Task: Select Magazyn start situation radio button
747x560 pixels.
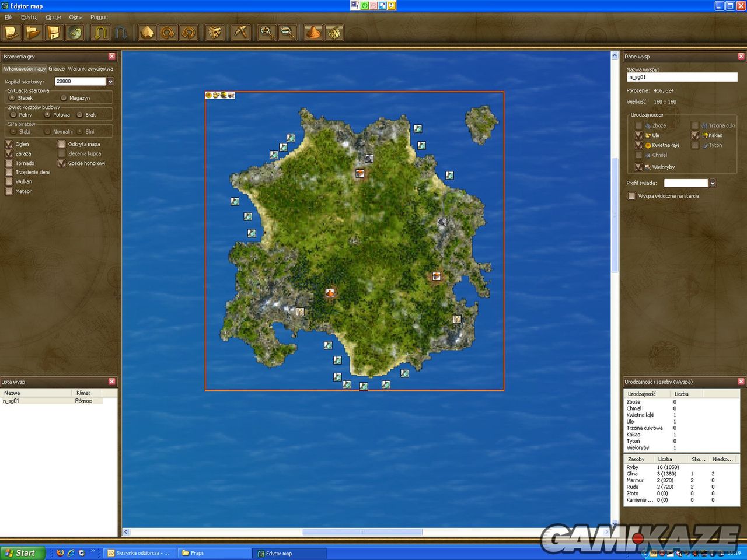Action: point(64,98)
